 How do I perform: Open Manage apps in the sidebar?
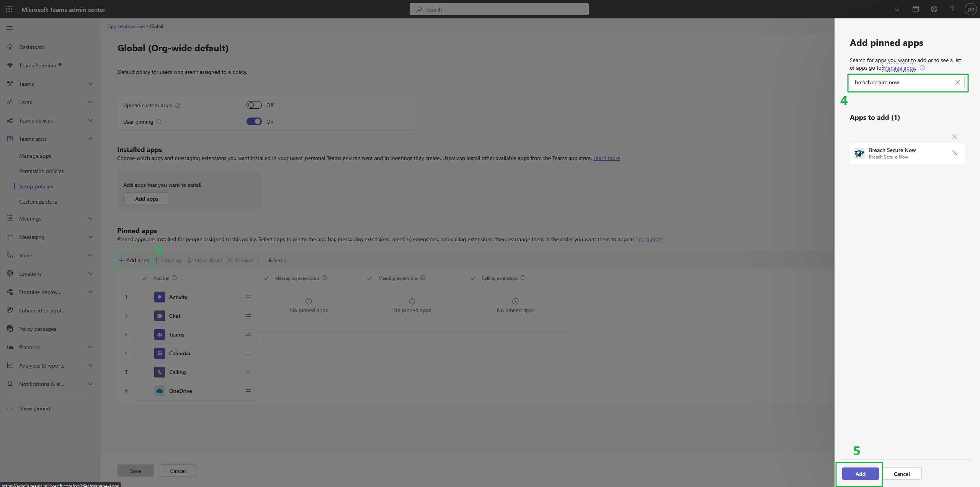coord(35,156)
